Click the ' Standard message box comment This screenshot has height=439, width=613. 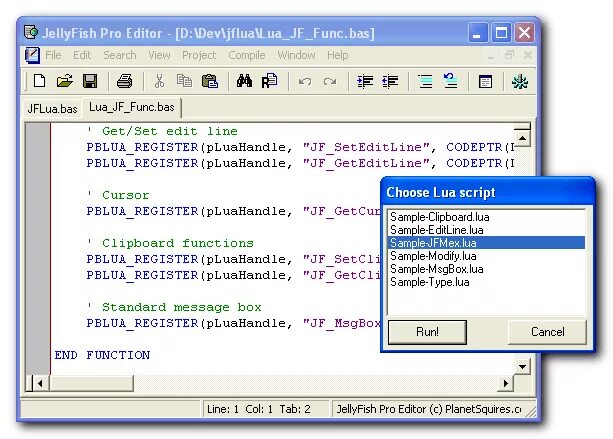click(174, 307)
